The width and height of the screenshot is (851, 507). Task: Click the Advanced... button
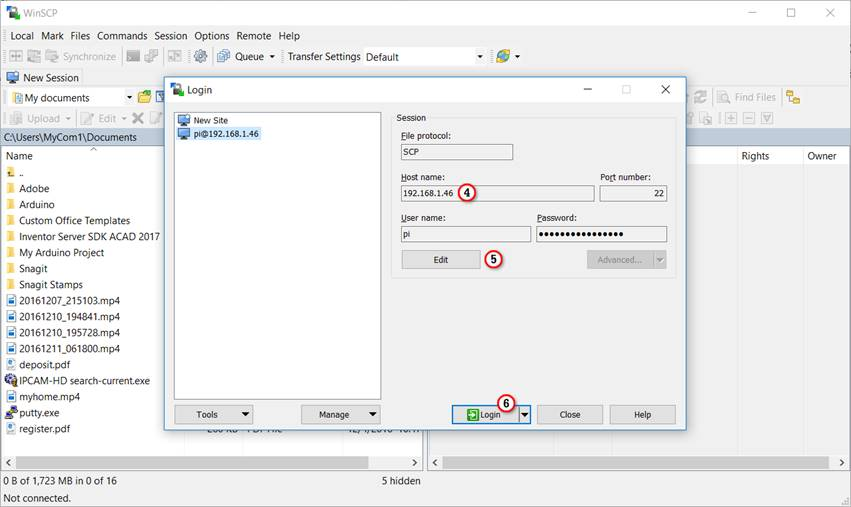click(x=619, y=259)
